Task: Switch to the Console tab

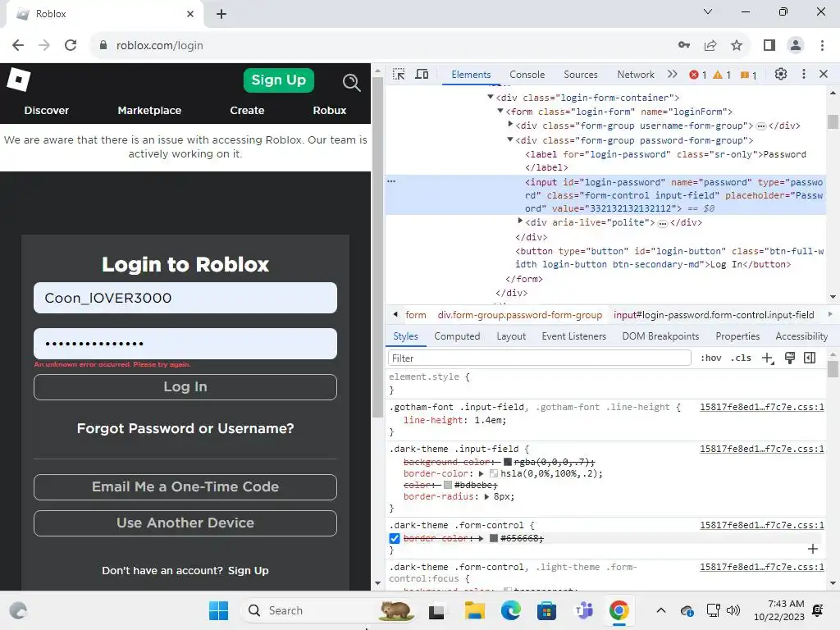Action: click(x=527, y=75)
